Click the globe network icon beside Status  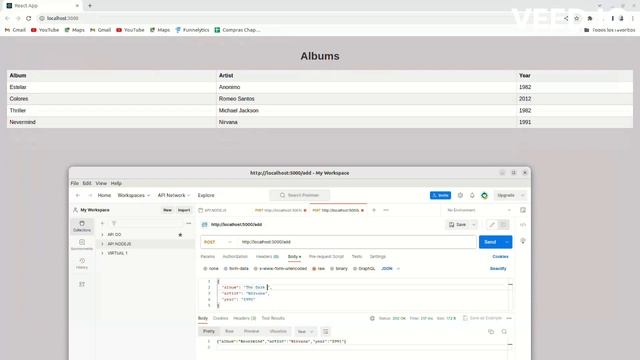pyautogui.click(x=372, y=318)
